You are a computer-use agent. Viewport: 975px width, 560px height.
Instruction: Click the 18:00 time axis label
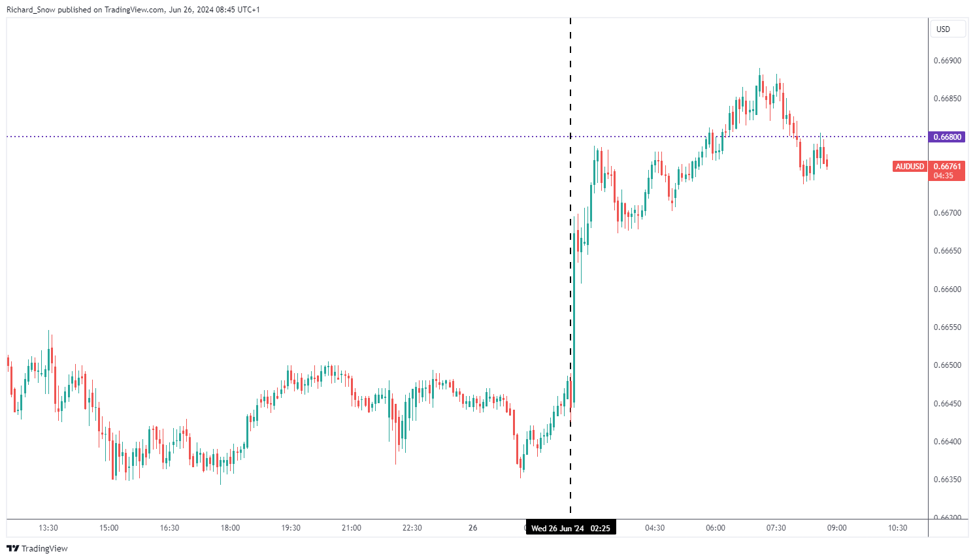point(230,528)
